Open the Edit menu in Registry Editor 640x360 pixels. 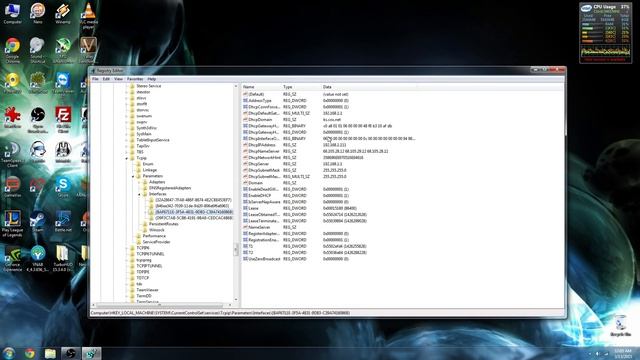(x=106, y=79)
